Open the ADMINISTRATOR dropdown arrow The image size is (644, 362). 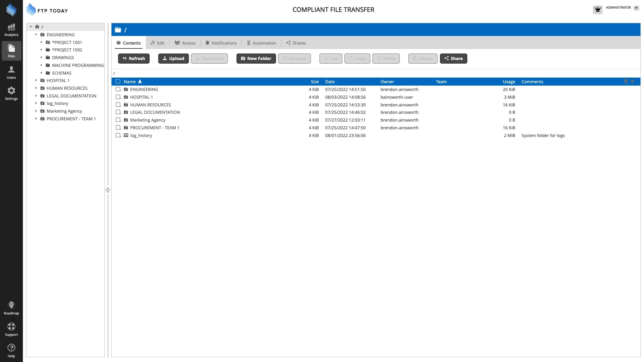636,8
